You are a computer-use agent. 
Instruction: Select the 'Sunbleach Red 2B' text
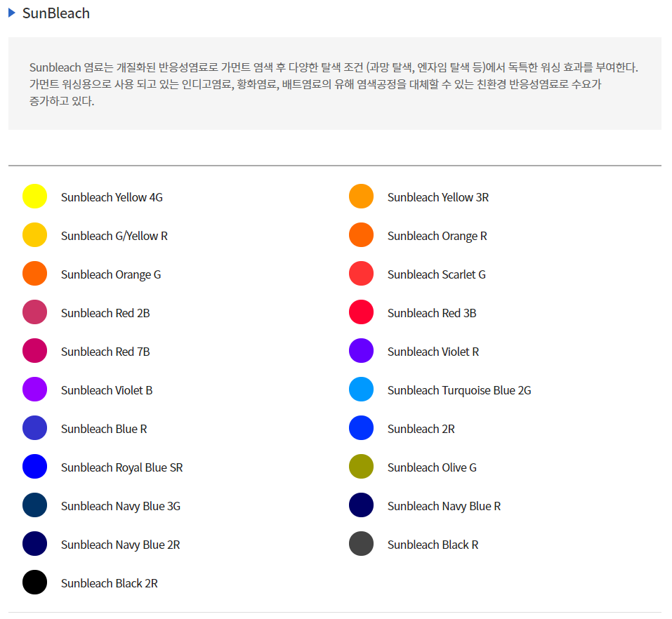pos(105,313)
